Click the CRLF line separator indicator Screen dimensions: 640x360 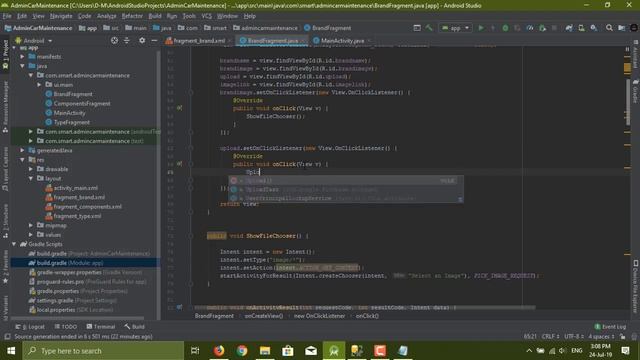click(x=550, y=336)
